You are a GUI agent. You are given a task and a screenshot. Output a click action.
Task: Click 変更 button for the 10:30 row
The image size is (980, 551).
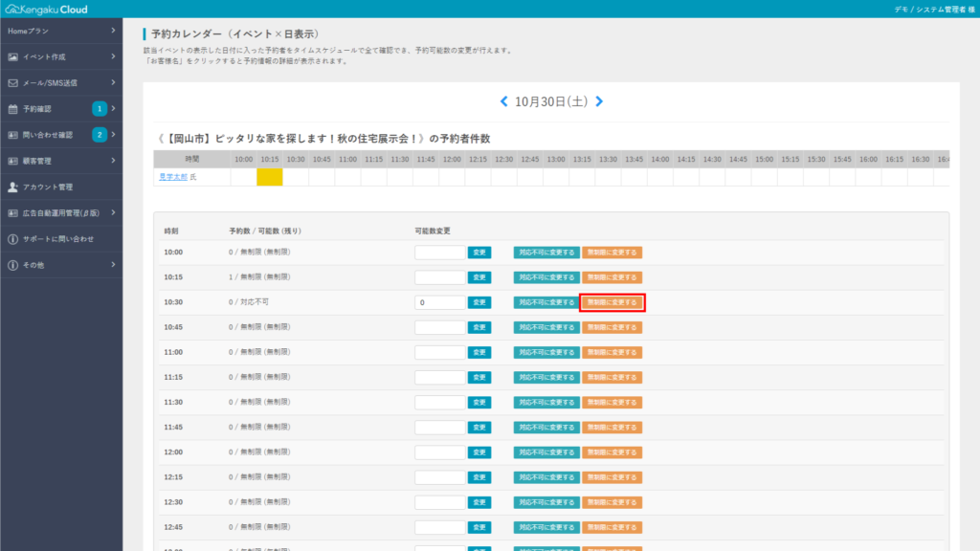click(x=479, y=302)
